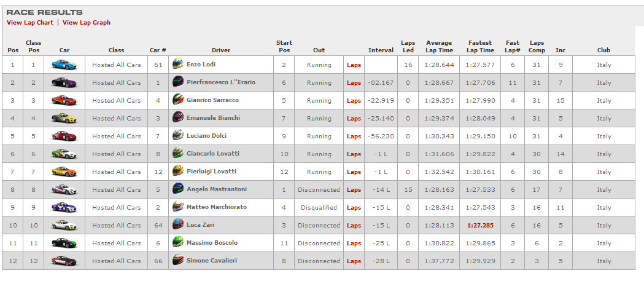Click the blue car thumbnail for car 61
This screenshot has height=281, width=644.
64,65
